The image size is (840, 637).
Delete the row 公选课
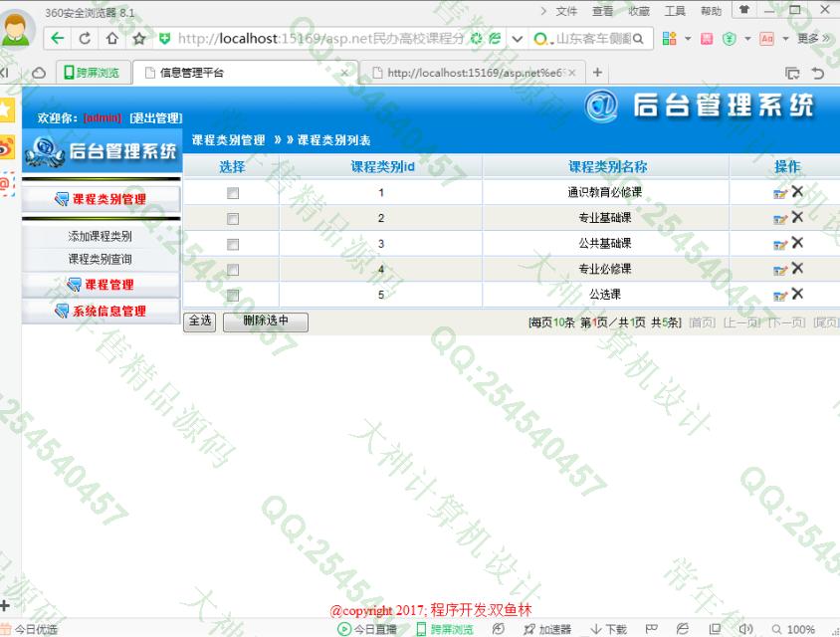click(797, 294)
